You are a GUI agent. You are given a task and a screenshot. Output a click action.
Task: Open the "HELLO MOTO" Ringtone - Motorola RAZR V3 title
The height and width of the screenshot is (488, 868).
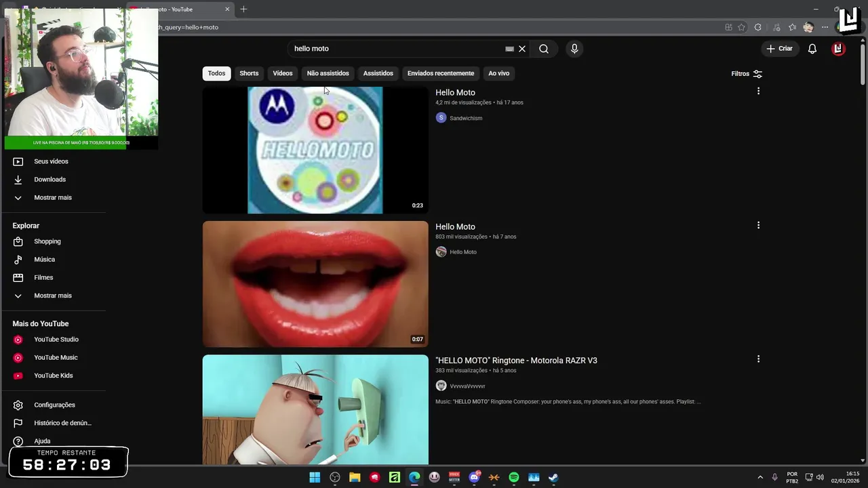coord(516,361)
